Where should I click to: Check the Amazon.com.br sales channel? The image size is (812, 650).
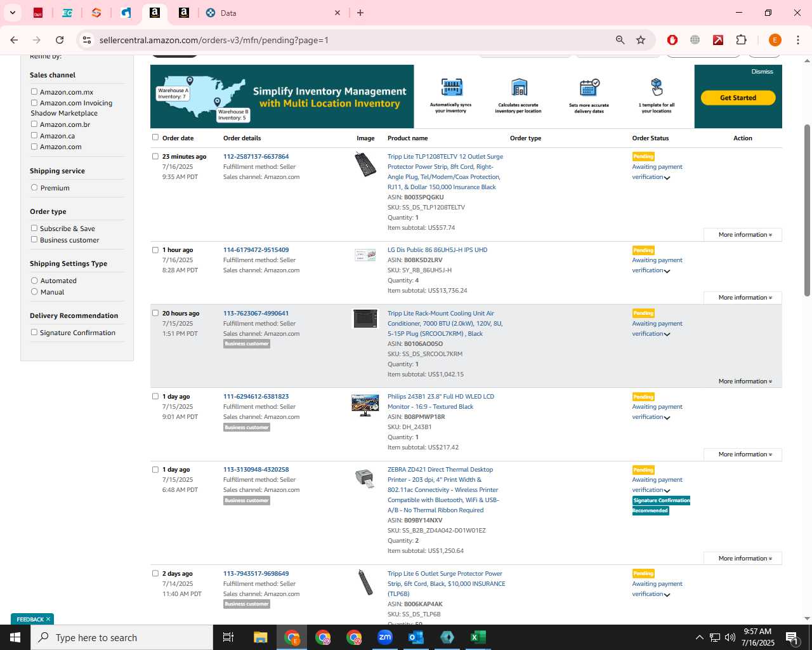pos(34,124)
